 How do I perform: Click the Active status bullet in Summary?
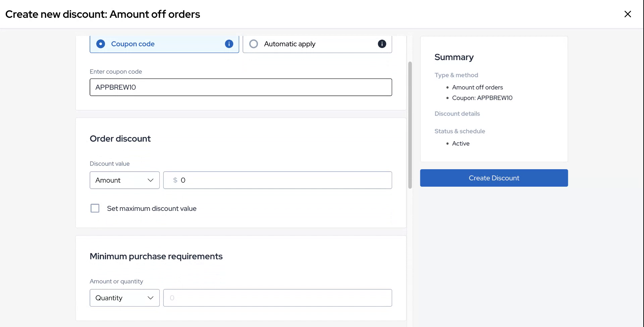(461, 143)
